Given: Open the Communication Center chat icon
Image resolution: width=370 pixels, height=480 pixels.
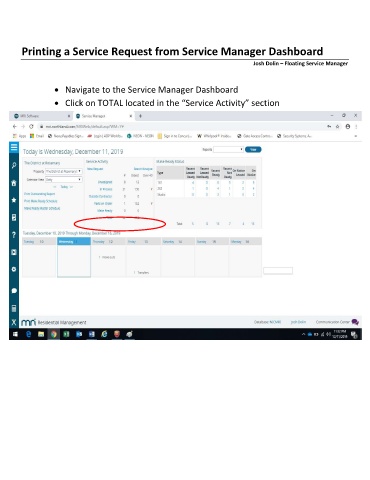Looking at the screenshot, I should point(355,322).
